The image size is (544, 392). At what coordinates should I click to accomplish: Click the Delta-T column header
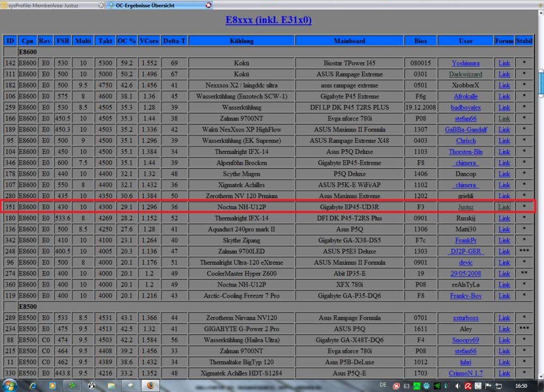[x=174, y=41]
